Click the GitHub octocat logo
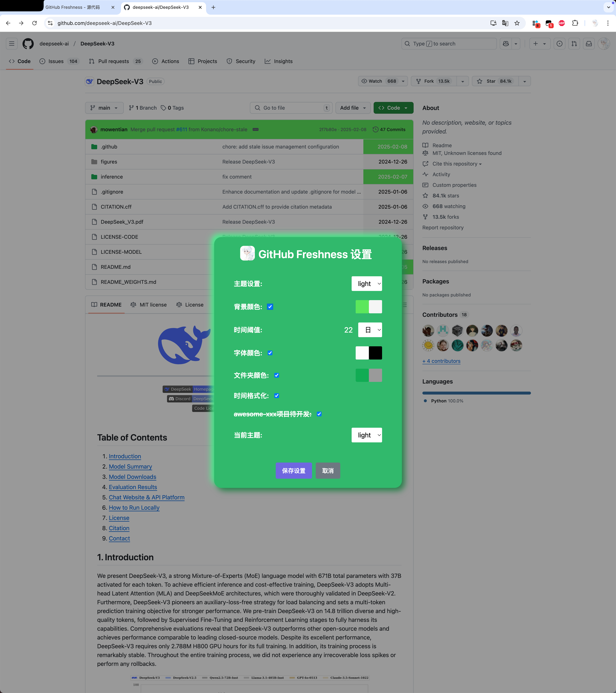This screenshot has height=693, width=616. click(x=28, y=44)
